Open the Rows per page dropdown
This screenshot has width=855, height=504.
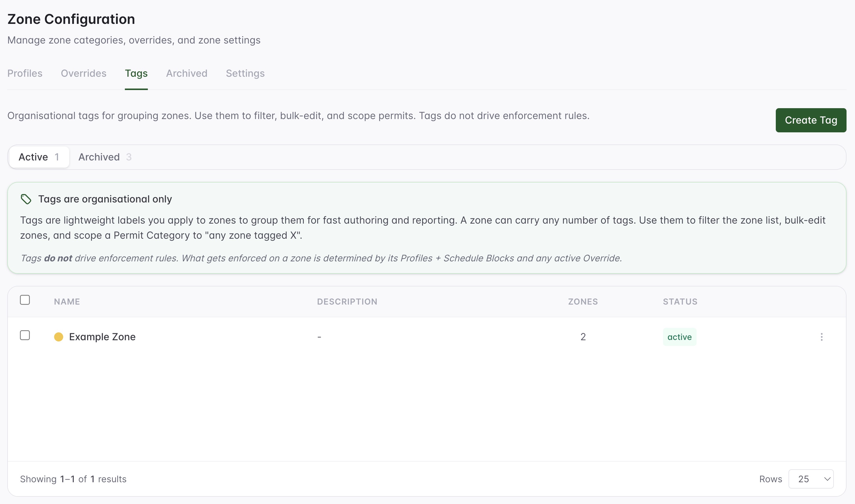pos(811,479)
